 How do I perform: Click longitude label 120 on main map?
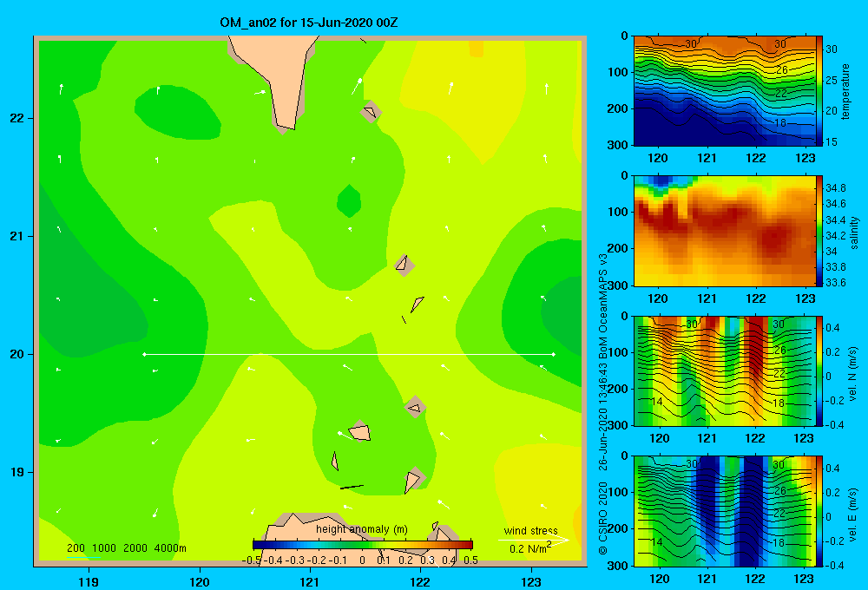tap(200, 581)
